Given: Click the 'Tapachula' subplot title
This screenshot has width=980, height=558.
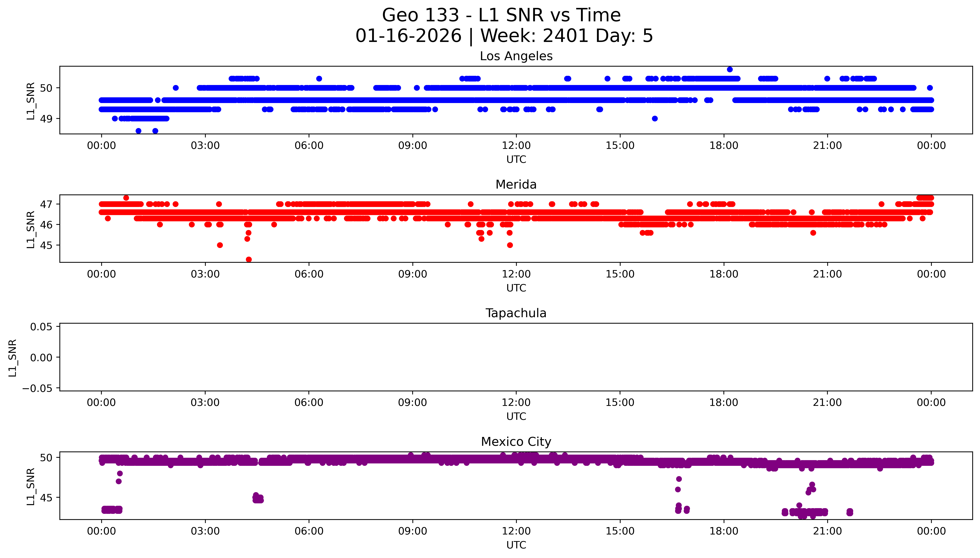Looking at the screenshot, I should point(516,313).
